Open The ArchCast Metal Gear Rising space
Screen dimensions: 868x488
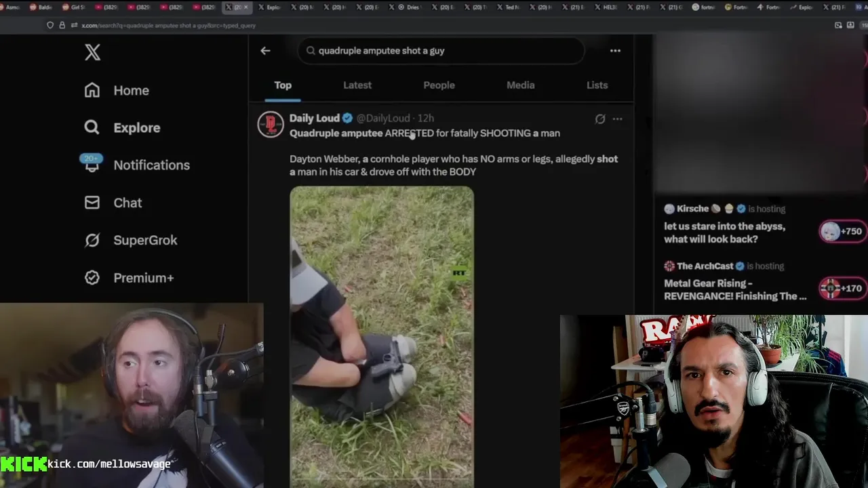[735, 289]
